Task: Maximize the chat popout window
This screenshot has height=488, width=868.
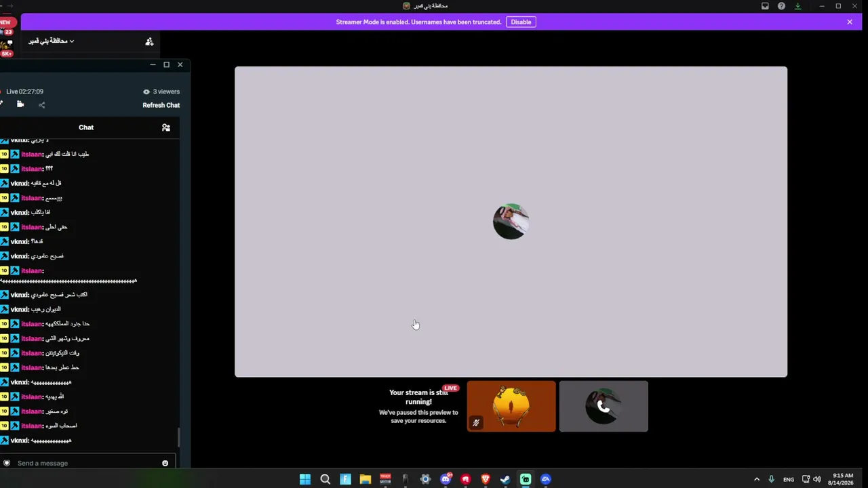Action: pos(166,64)
